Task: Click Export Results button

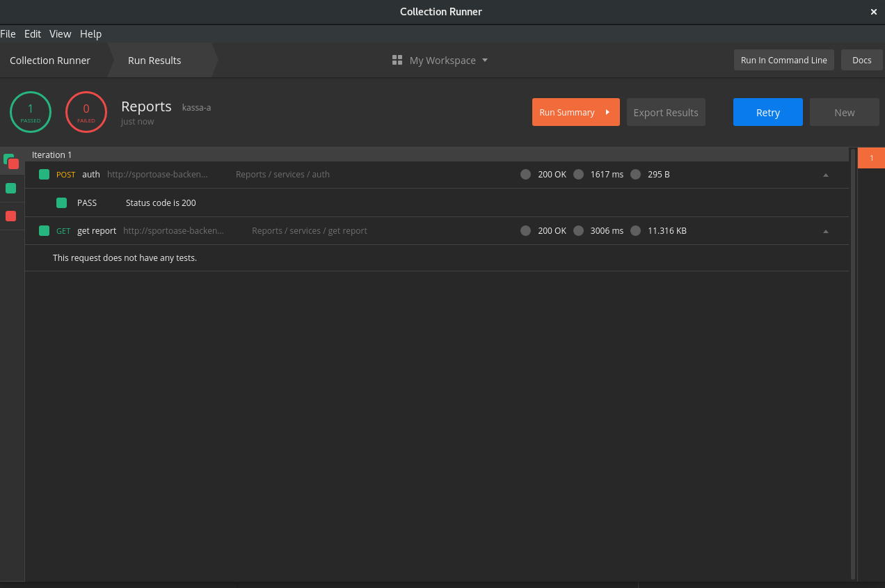Action: [x=666, y=112]
